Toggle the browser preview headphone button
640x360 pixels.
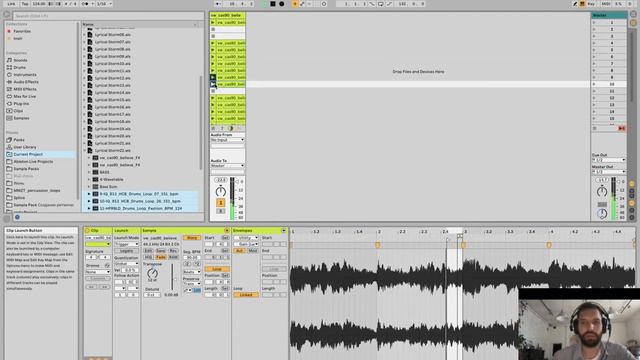click(x=17, y=217)
